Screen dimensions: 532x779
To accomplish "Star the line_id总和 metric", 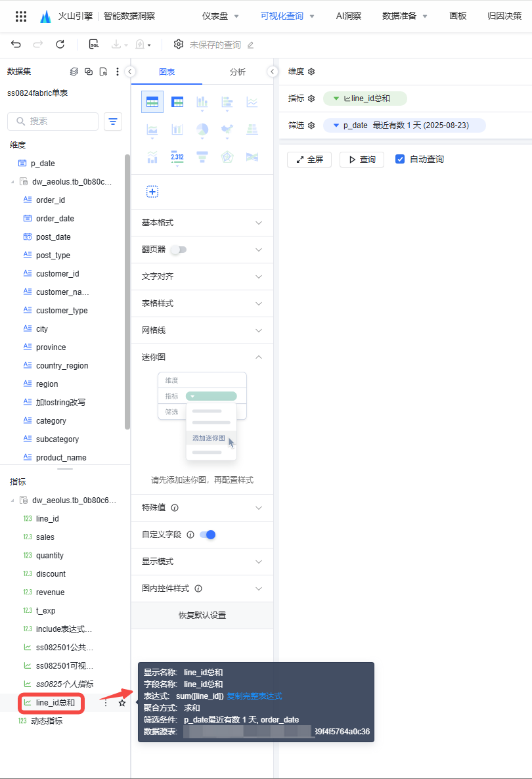I will point(122,703).
